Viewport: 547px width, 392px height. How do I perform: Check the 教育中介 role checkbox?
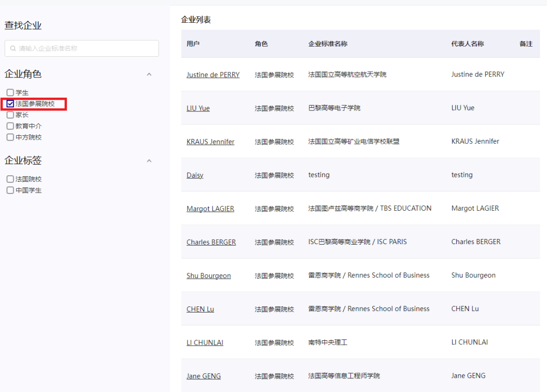[10, 126]
